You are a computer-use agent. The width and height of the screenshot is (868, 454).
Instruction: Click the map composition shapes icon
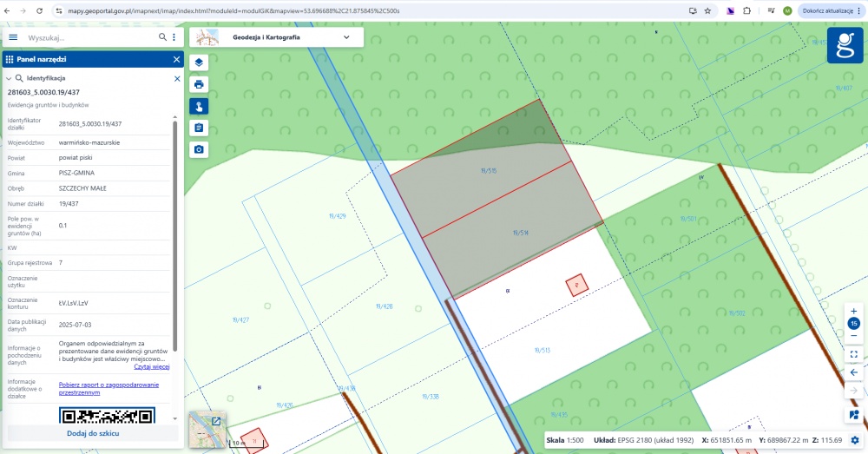[x=853, y=415]
